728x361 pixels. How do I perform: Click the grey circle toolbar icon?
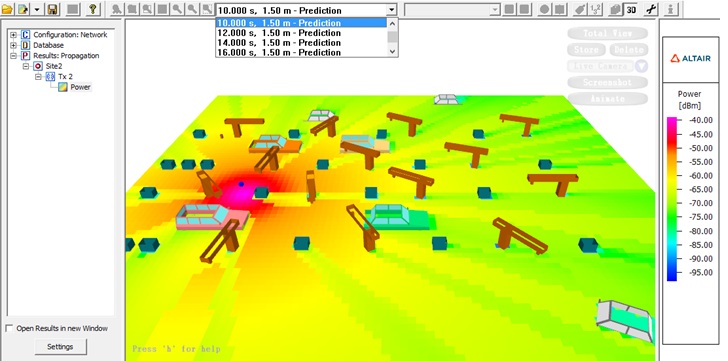click(x=544, y=9)
